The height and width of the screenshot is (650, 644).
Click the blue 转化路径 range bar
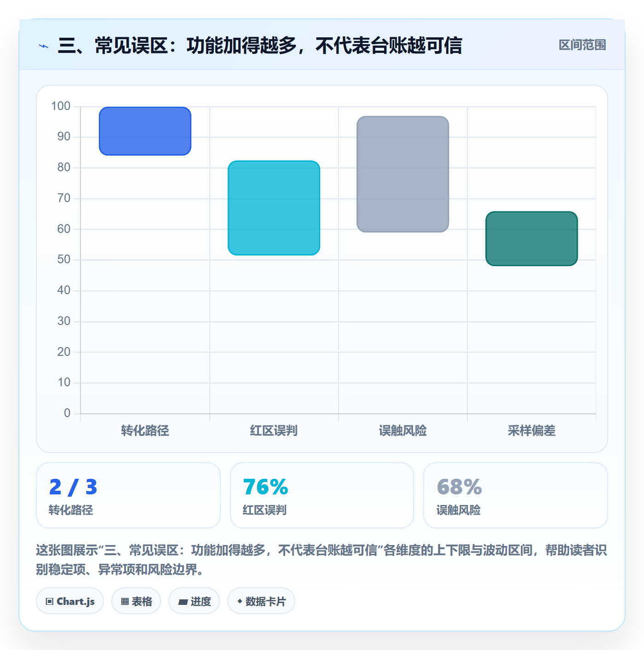click(145, 131)
